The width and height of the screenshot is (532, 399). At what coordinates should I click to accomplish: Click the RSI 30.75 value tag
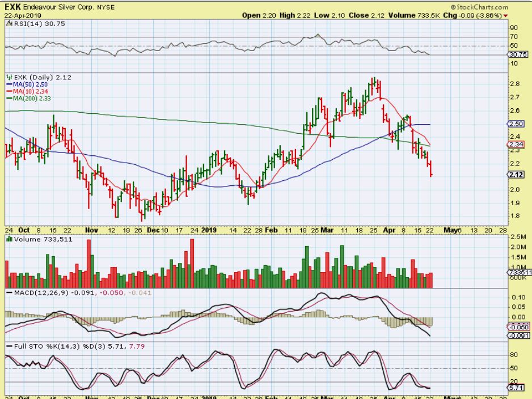[518, 54]
